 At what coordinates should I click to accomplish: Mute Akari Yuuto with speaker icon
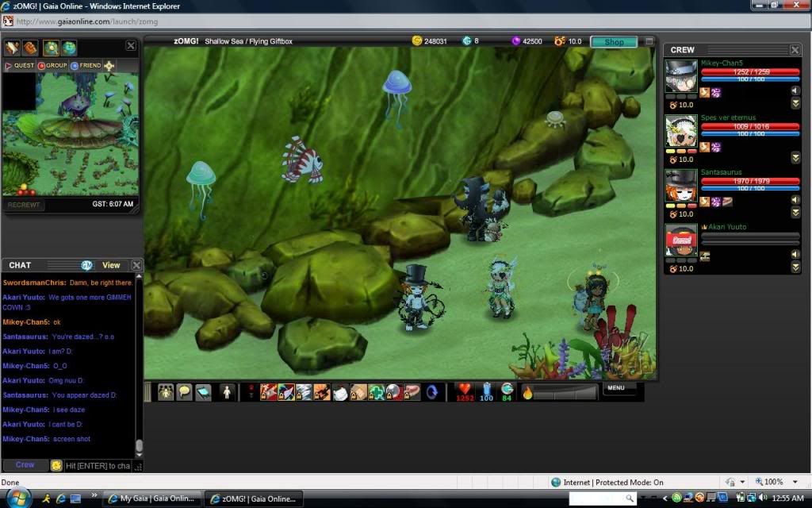(795, 254)
